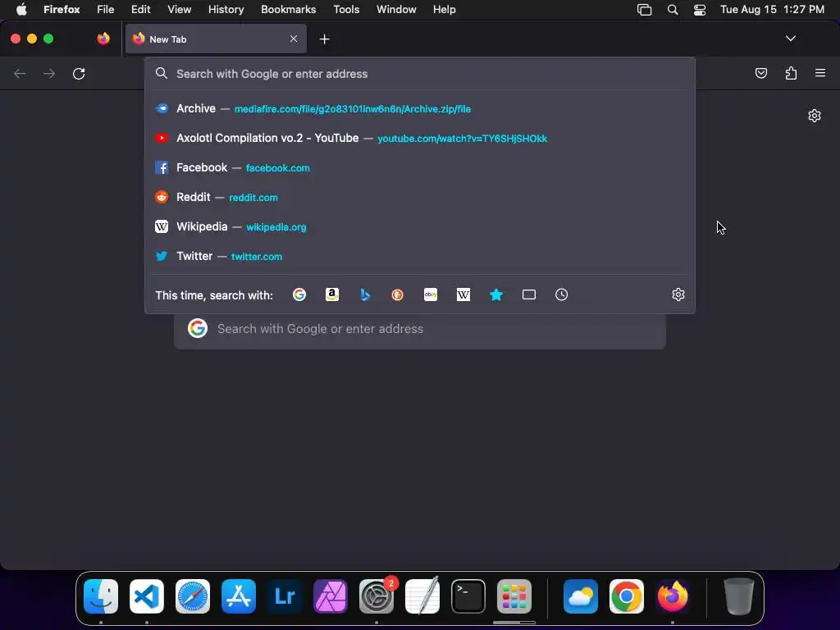
Task: Open Control Center in menu bar
Action: (699, 10)
